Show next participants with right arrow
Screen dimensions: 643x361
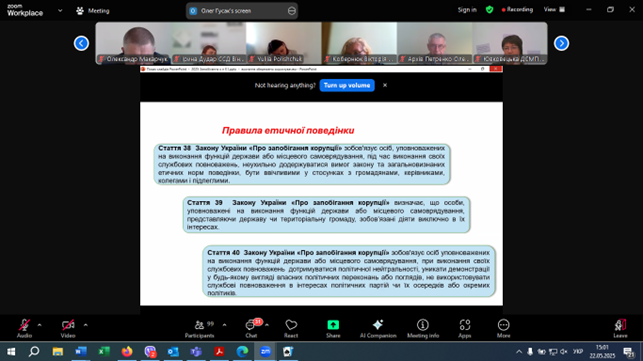point(561,43)
